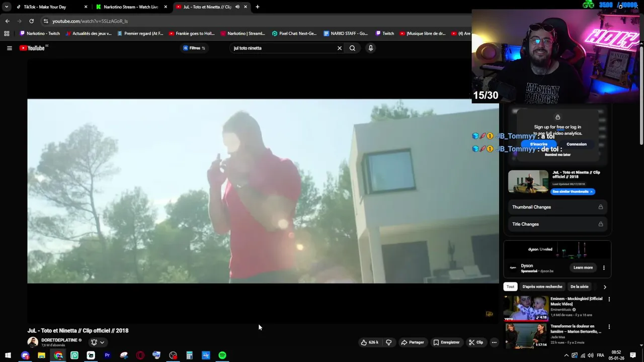Click the Partager share button
Image resolution: width=644 pixels, height=362 pixels.
413,342
